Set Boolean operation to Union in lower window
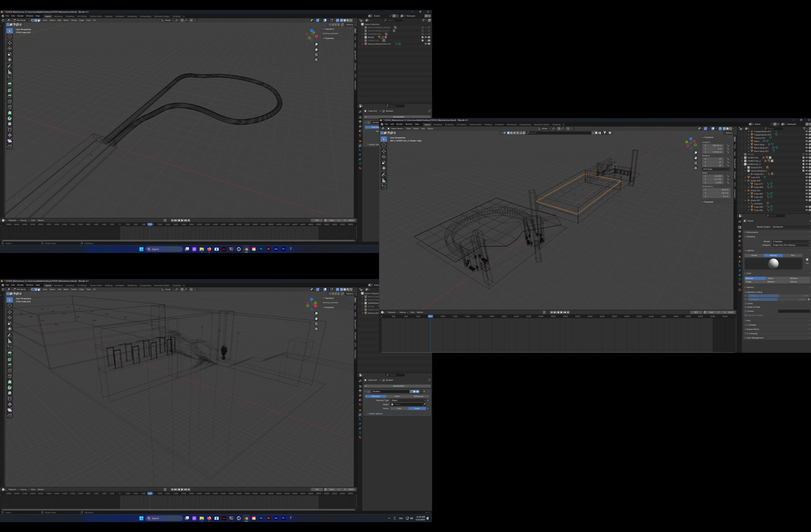This screenshot has width=811, height=532. coord(397,396)
